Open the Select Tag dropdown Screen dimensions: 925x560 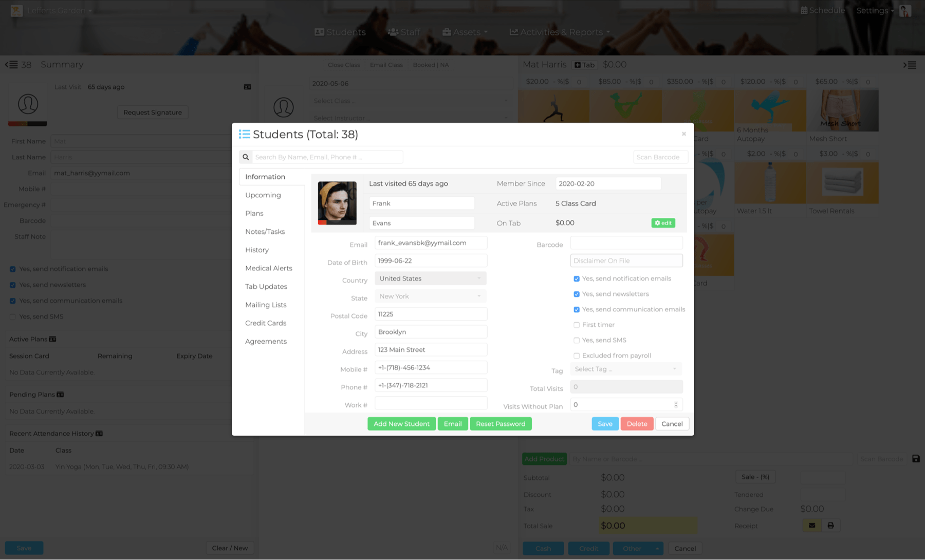(x=626, y=369)
